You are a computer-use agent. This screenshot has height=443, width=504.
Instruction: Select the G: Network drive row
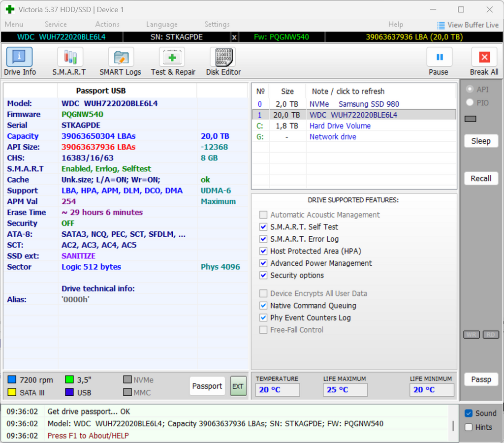[x=354, y=137]
